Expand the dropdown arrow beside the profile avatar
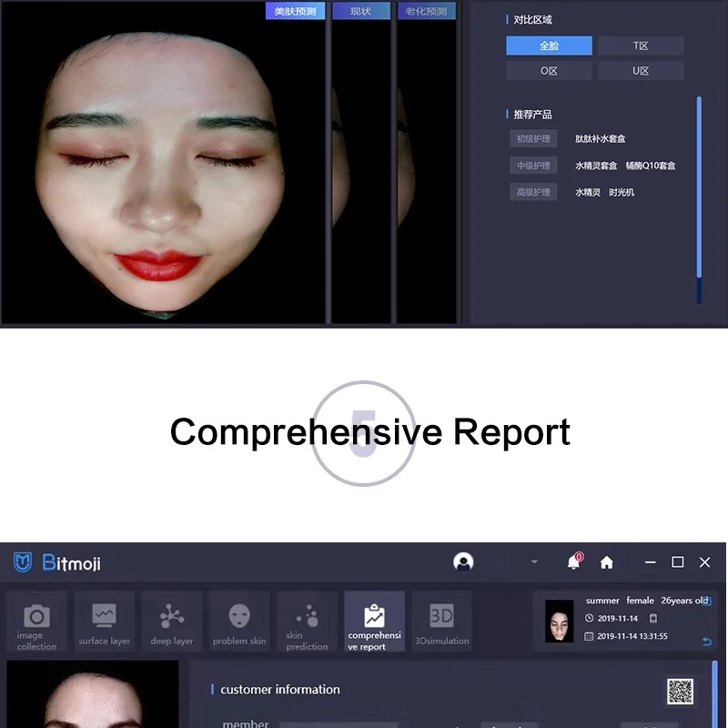The width and height of the screenshot is (728, 728). (x=534, y=562)
